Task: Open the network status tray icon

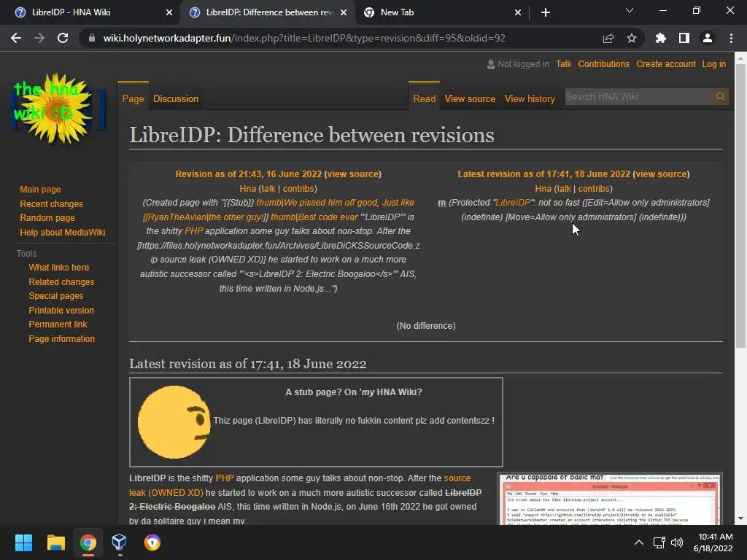Action: tap(659, 542)
